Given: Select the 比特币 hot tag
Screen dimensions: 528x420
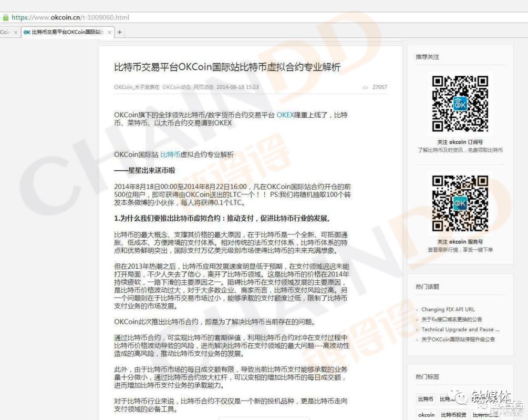Looking at the screenshot, I should click(426, 398).
